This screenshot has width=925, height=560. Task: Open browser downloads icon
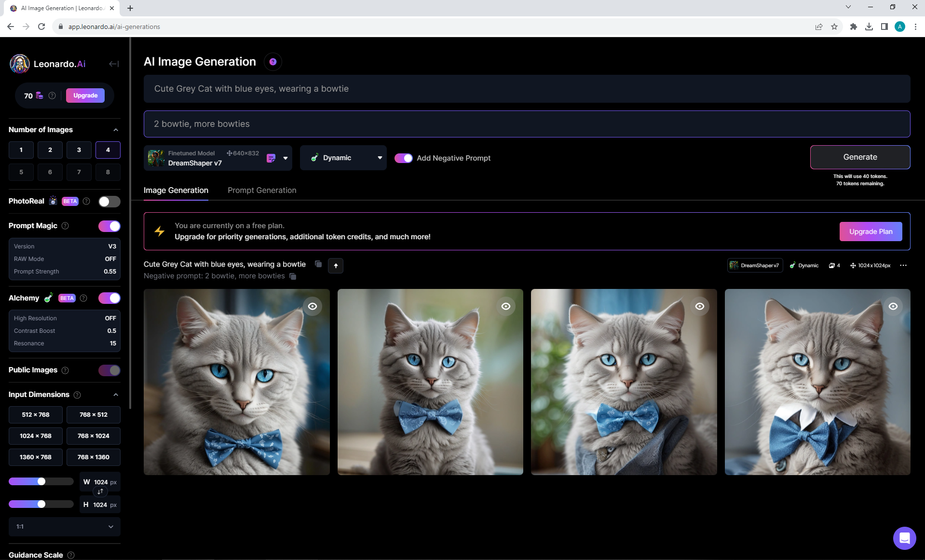(869, 27)
